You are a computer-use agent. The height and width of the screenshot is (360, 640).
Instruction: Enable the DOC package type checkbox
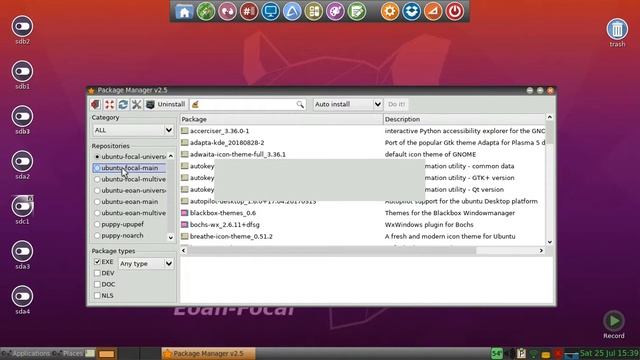tap(97, 284)
